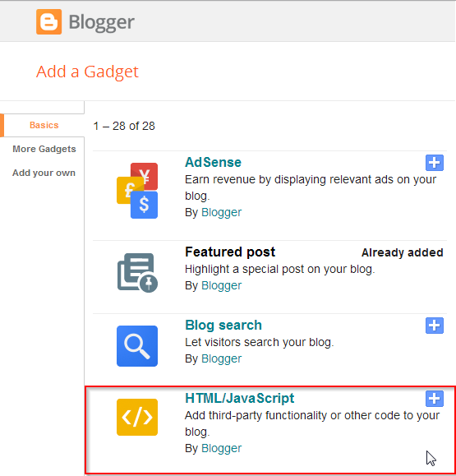This screenshot has height=476, width=456.
Task: Click the Blog search title link
Action: [x=223, y=325]
